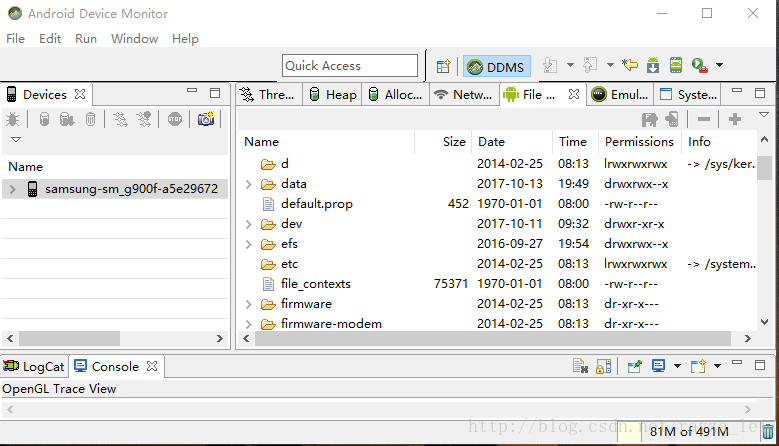Sort by the Permissions column header

pyautogui.click(x=639, y=142)
